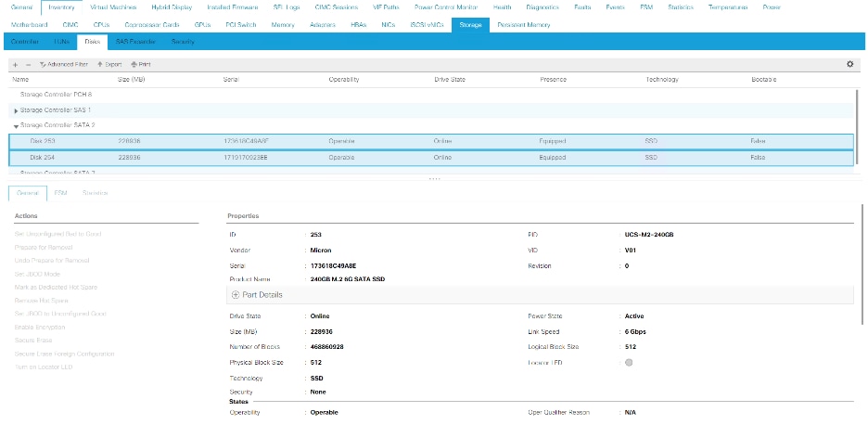Open the Diagnostics tab
868x425 pixels.
542,7
